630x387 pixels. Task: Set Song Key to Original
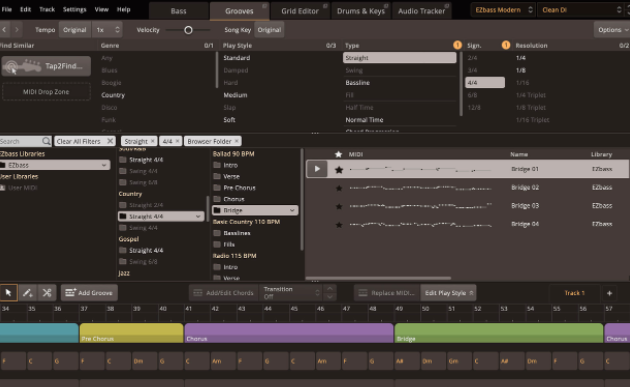point(269,30)
